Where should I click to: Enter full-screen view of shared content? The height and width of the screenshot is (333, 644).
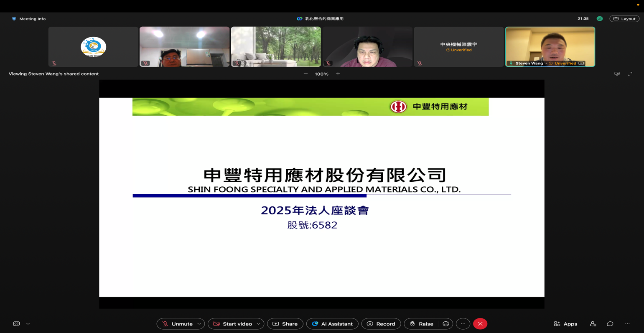[630, 74]
